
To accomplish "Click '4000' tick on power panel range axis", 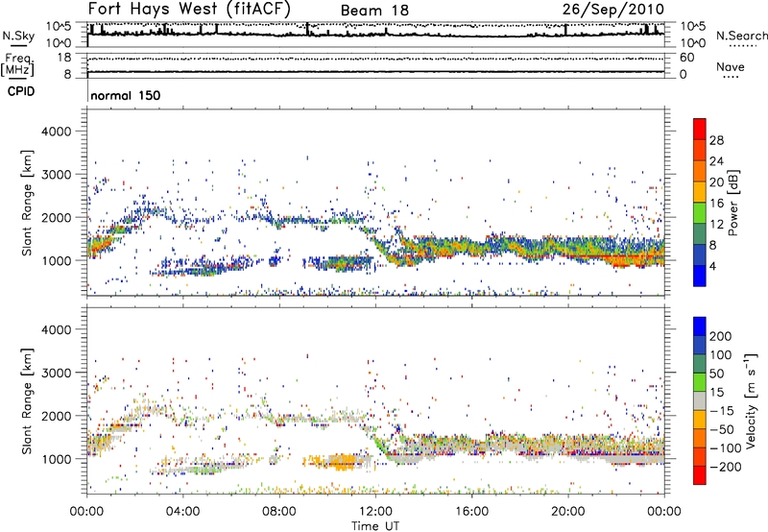I will (57, 132).
